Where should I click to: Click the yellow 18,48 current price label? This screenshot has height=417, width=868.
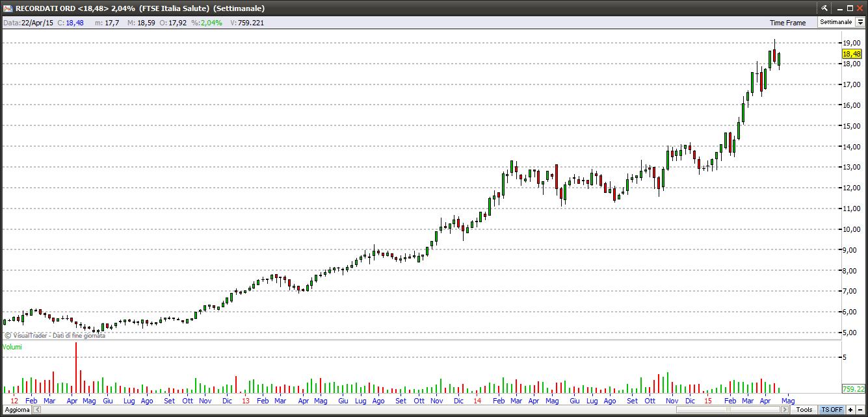pyautogui.click(x=851, y=55)
